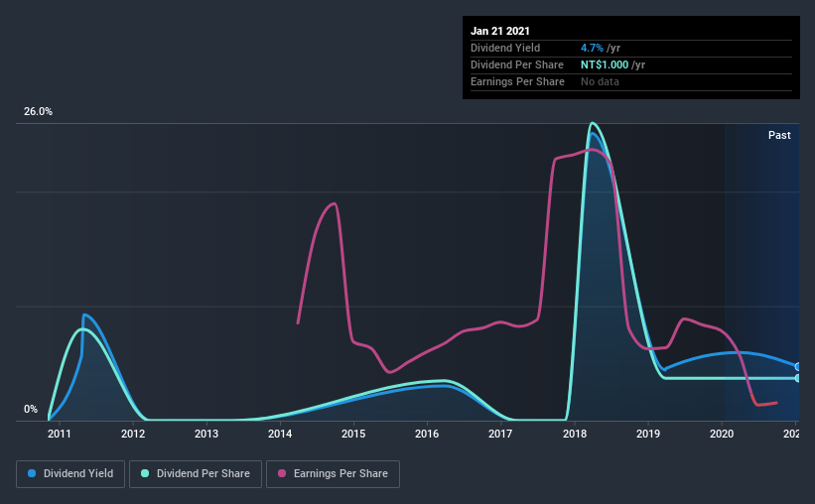Screen dimensions: 815x504
Task: Click the 2020 x-axis label
Action: [x=722, y=434]
